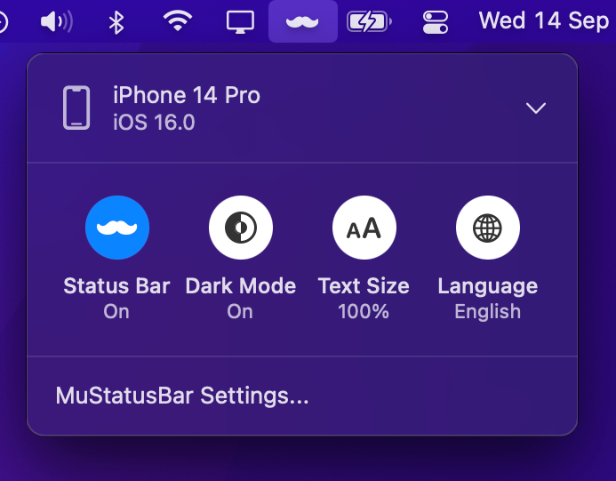Screen dimensions: 616x481
Task: Open the Language globe control
Action: (488, 228)
